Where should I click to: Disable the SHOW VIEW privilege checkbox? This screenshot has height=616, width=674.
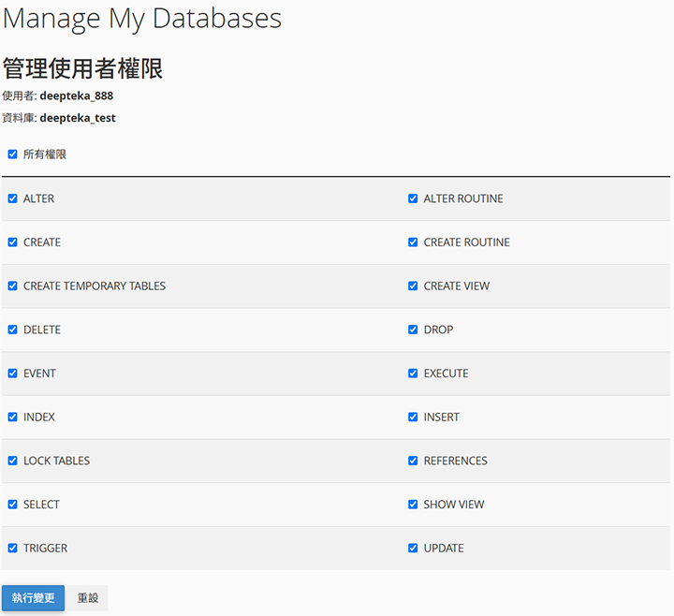coord(413,505)
